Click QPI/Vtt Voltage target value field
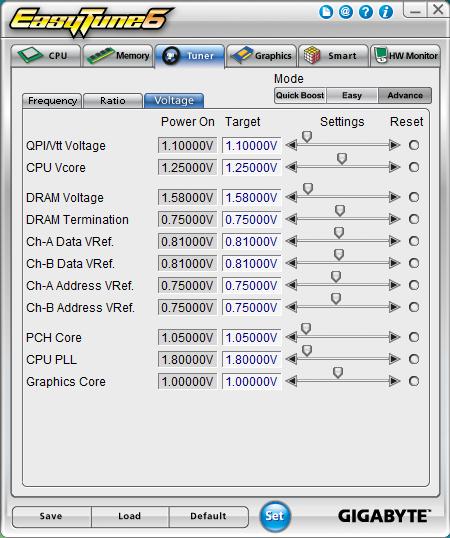 click(251, 145)
